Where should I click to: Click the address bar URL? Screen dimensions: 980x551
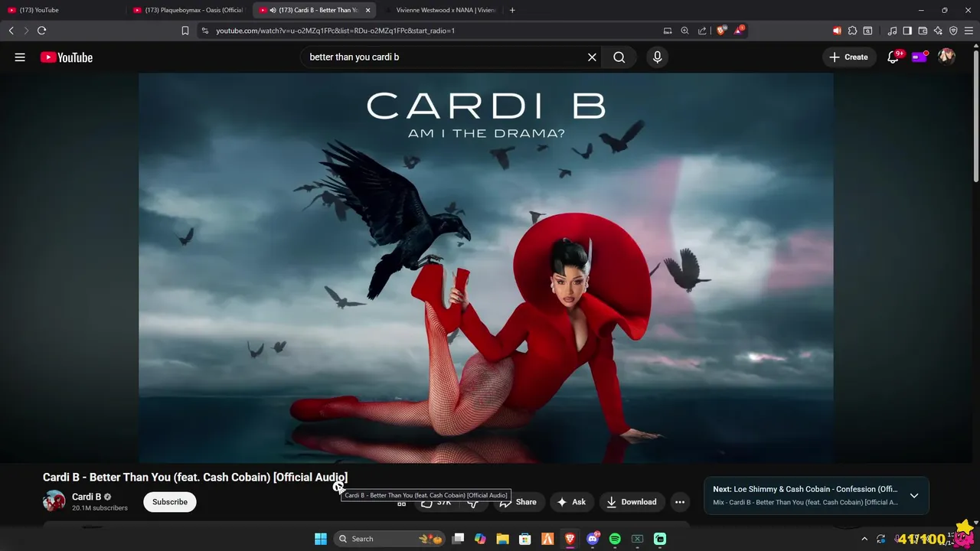[335, 31]
